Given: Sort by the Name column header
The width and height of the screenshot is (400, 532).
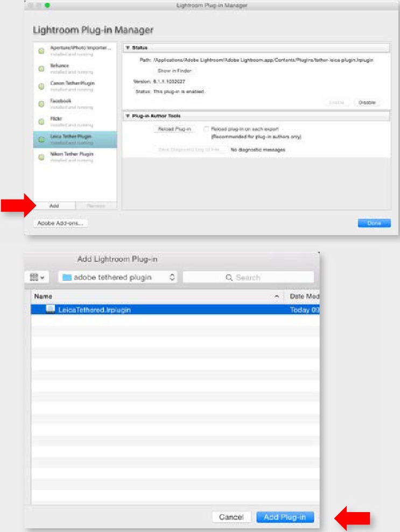Looking at the screenshot, I should coord(157,296).
